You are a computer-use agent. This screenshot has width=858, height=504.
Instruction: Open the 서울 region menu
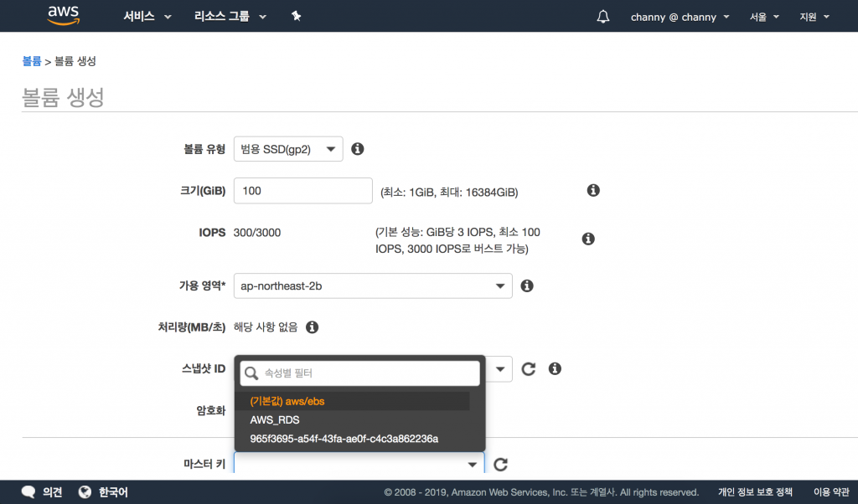(764, 17)
